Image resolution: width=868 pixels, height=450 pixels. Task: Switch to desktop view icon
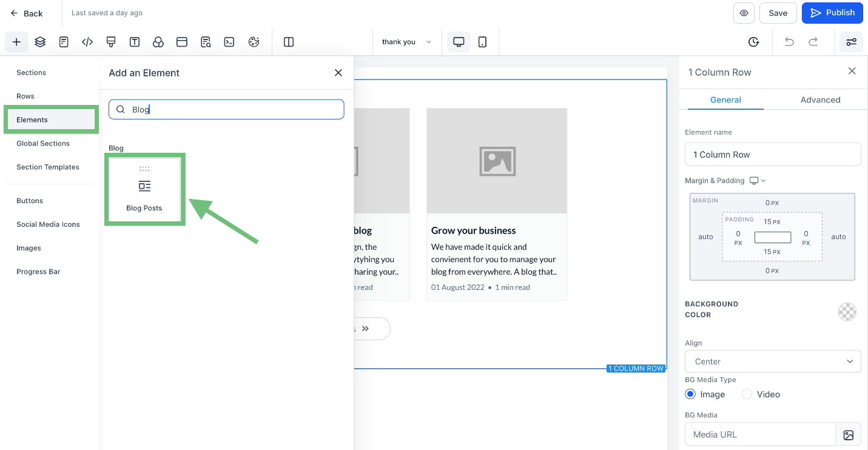coord(459,42)
